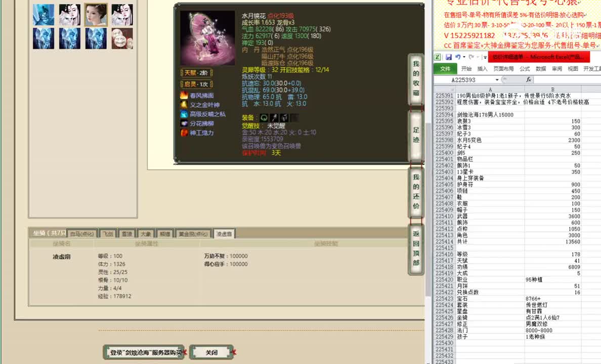Open the Excel 数据 ribbon tab
Image resolution: width=601 pixels, height=364 pixels.
(540, 69)
